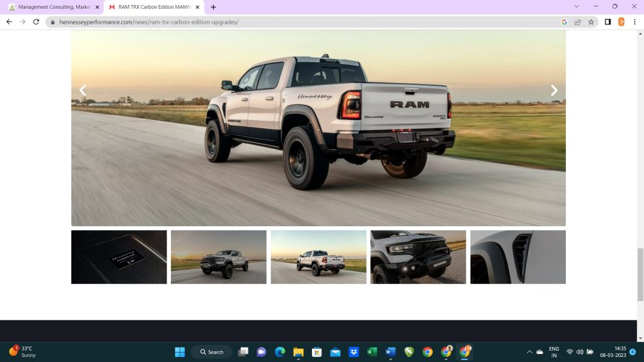Open the Wi-Fi network tray icon

pos(570,352)
